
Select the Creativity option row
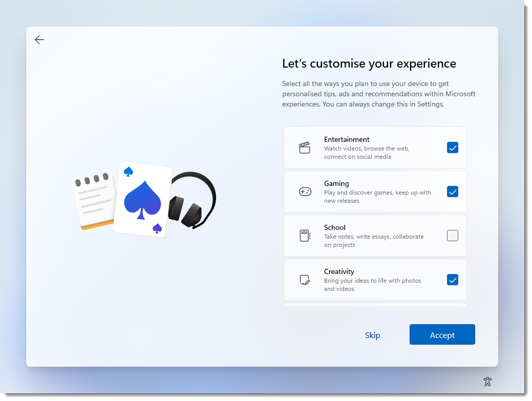tap(375, 280)
